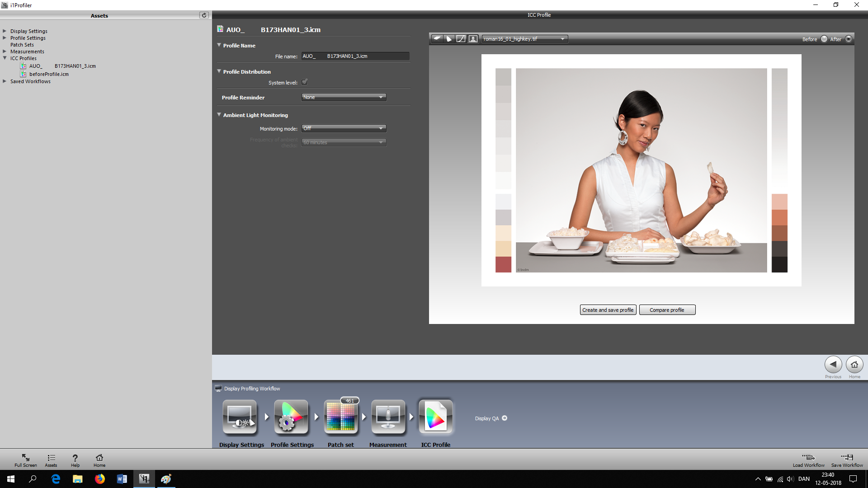Click the Load Workflow icon

(808, 458)
